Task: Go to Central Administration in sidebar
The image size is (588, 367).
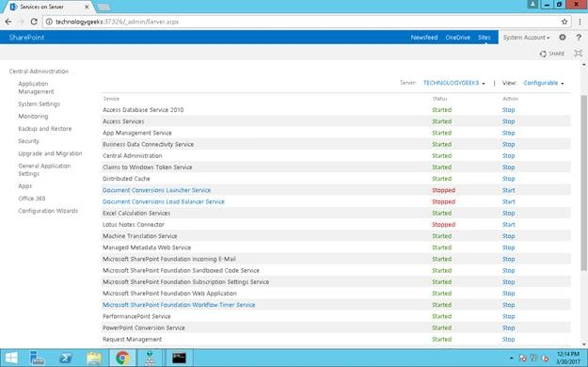Action: coord(39,72)
